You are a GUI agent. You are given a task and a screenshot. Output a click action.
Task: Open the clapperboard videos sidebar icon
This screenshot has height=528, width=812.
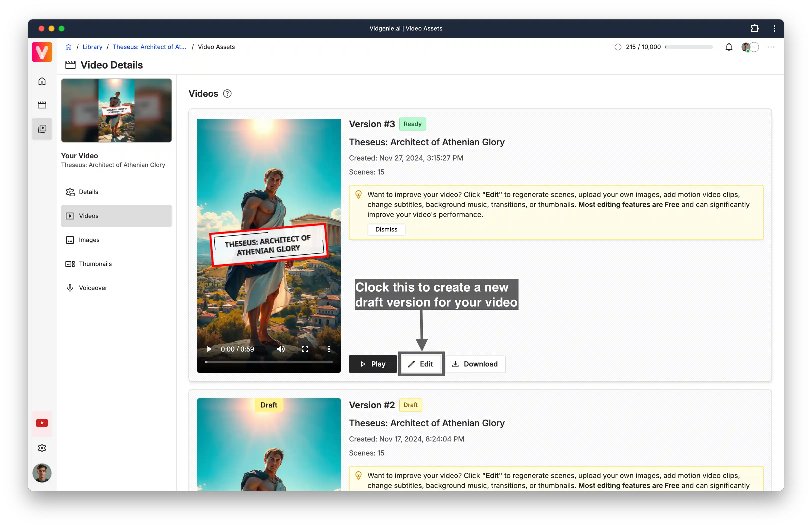coord(42,105)
